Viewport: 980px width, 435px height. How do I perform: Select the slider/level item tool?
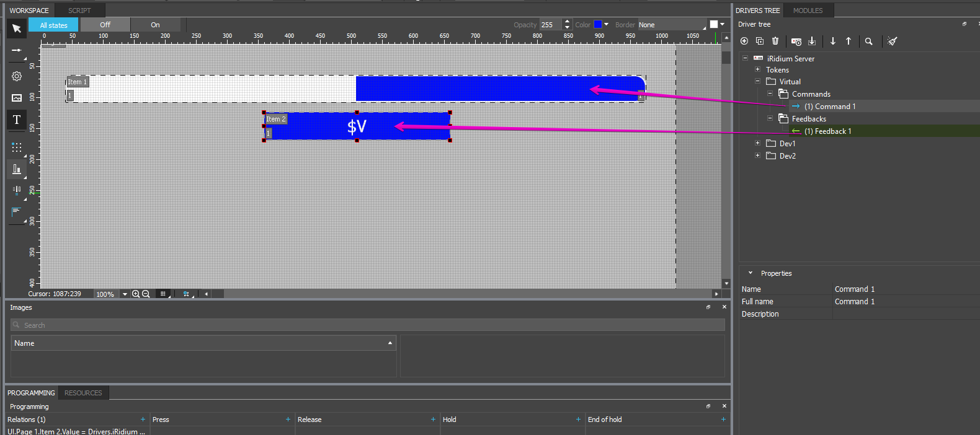pyautogui.click(x=17, y=50)
